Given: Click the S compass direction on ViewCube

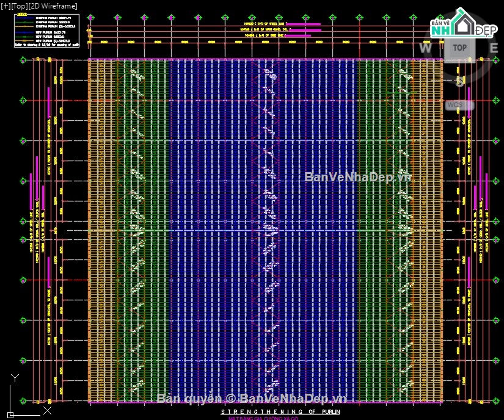Looking at the screenshot, I should point(460,81).
